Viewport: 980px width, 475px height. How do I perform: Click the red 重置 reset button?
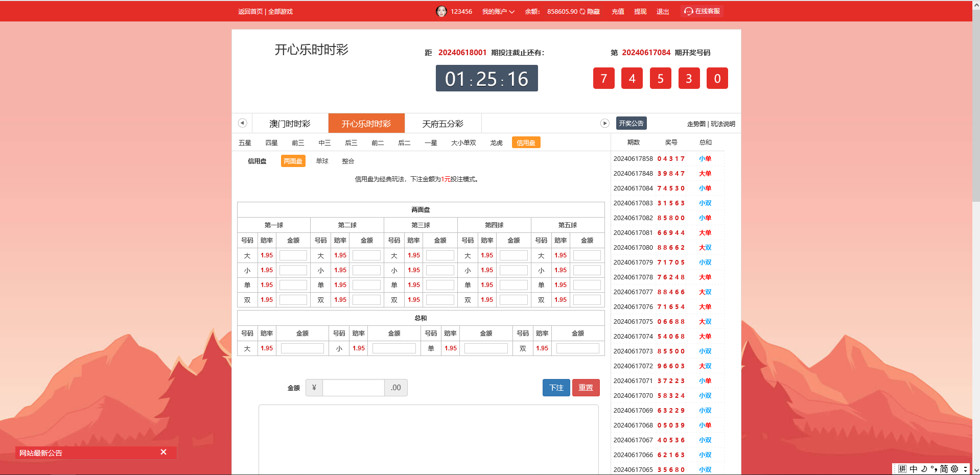(586, 388)
